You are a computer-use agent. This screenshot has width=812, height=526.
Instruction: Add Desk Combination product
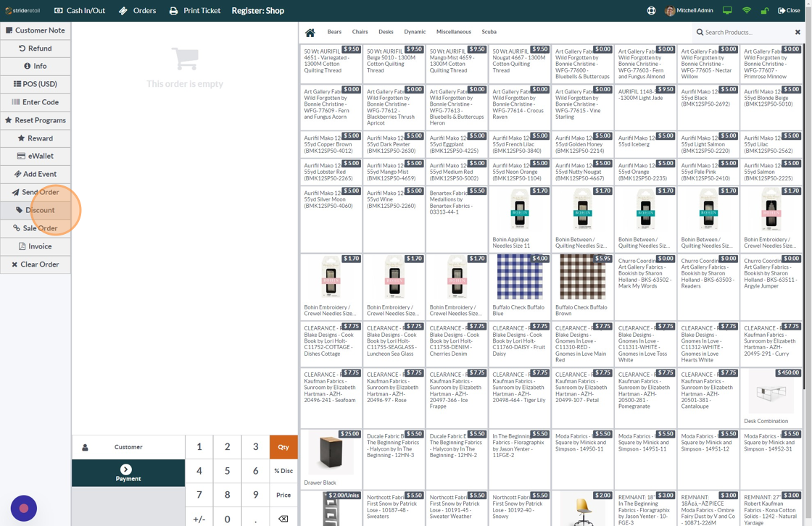tap(771, 398)
